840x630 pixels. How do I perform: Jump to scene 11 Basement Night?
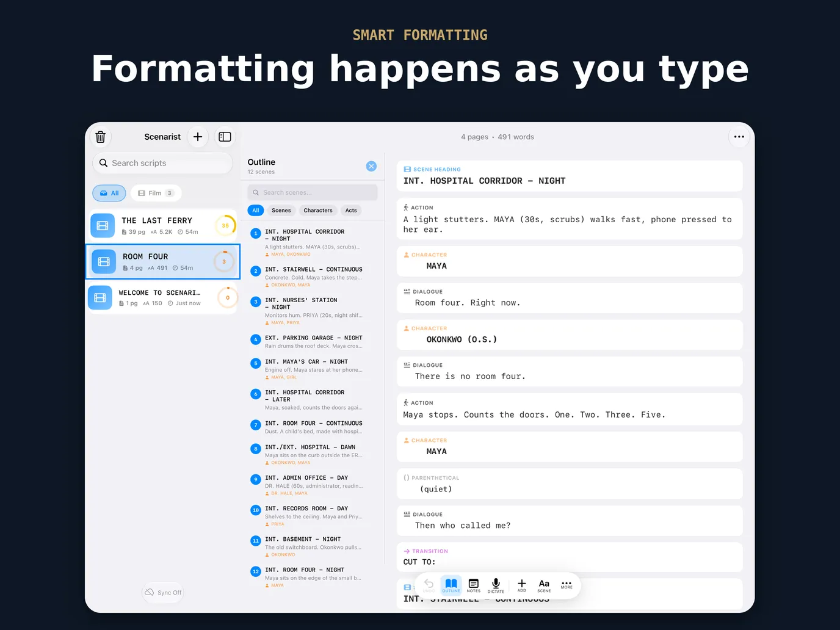(313, 546)
